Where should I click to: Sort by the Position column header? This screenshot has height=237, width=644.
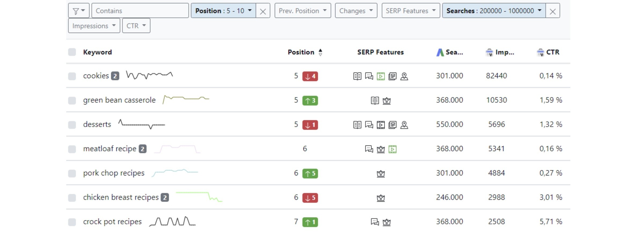point(301,52)
